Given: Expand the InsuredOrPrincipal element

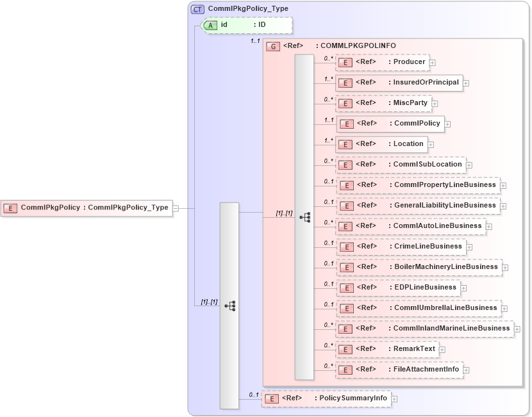Looking at the screenshot, I should [466, 83].
